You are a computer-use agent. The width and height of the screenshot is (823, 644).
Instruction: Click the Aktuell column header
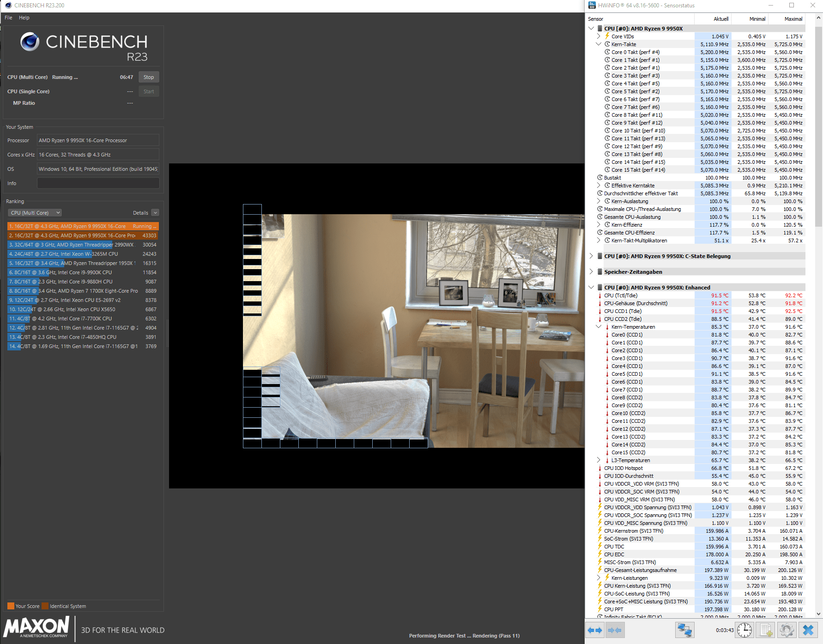713,19
